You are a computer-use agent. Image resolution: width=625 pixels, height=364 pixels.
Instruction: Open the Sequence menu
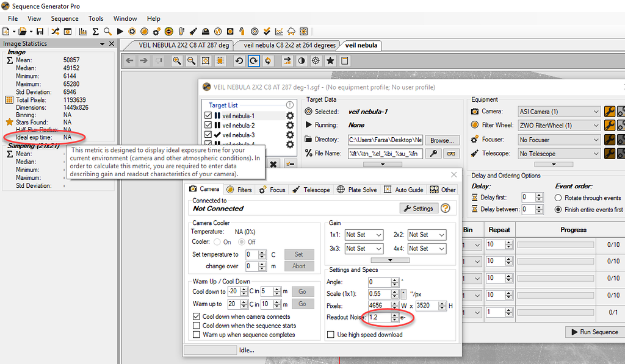click(64, 18)
